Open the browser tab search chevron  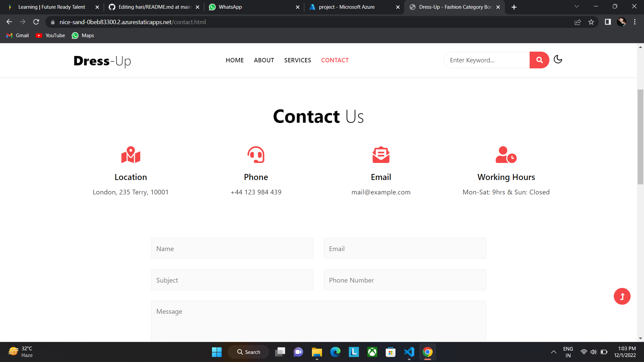(577, 6)
